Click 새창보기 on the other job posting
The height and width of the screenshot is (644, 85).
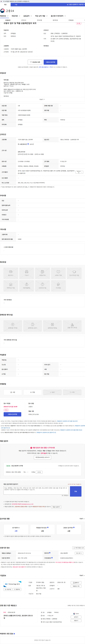click(x=76, y=621)
